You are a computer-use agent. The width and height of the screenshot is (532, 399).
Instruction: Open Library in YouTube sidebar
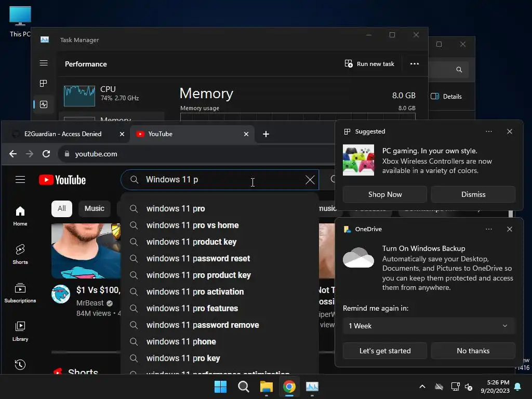coord(20,331)
